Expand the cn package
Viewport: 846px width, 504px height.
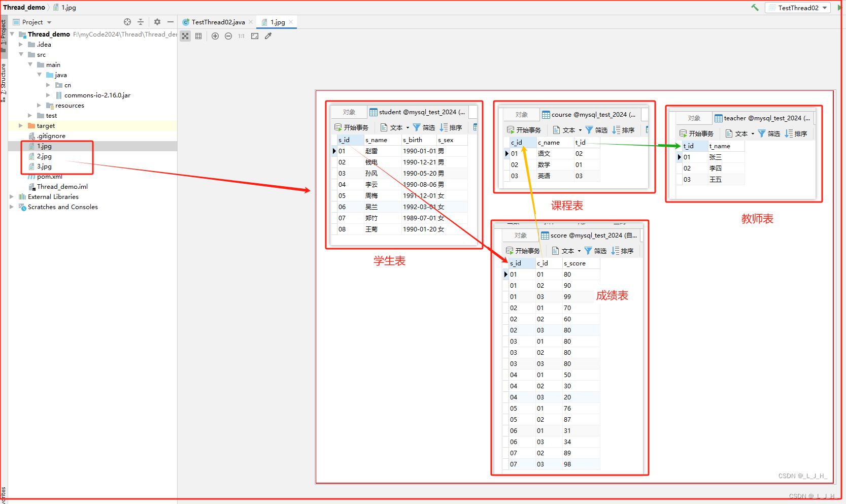48,85
